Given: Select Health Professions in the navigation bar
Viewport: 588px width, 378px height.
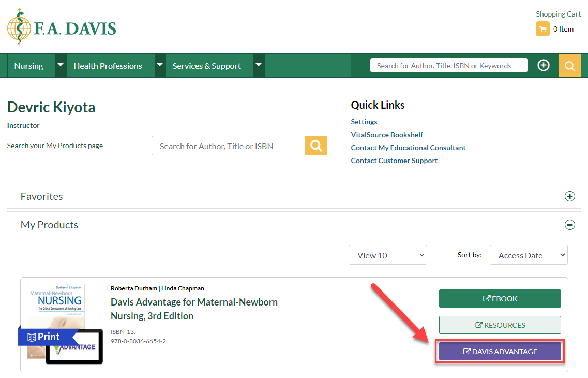Looking at the screenshot, I should click(x=108, y=66).
